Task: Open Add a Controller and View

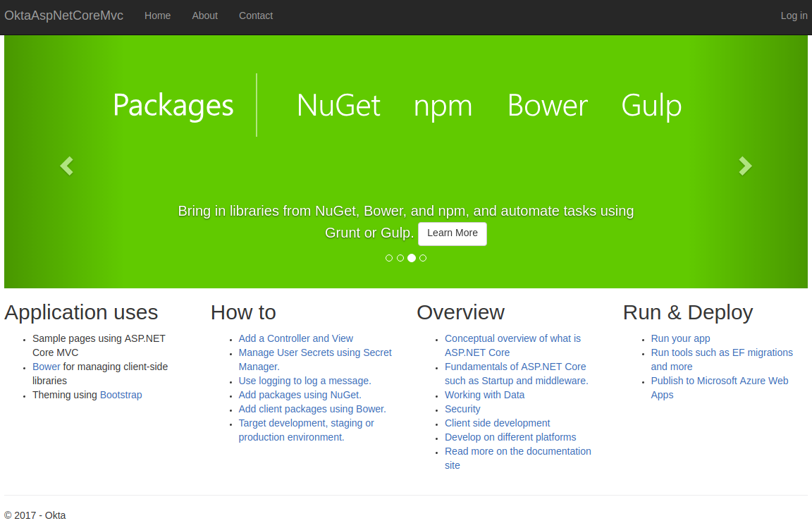Action: (295, 338)
